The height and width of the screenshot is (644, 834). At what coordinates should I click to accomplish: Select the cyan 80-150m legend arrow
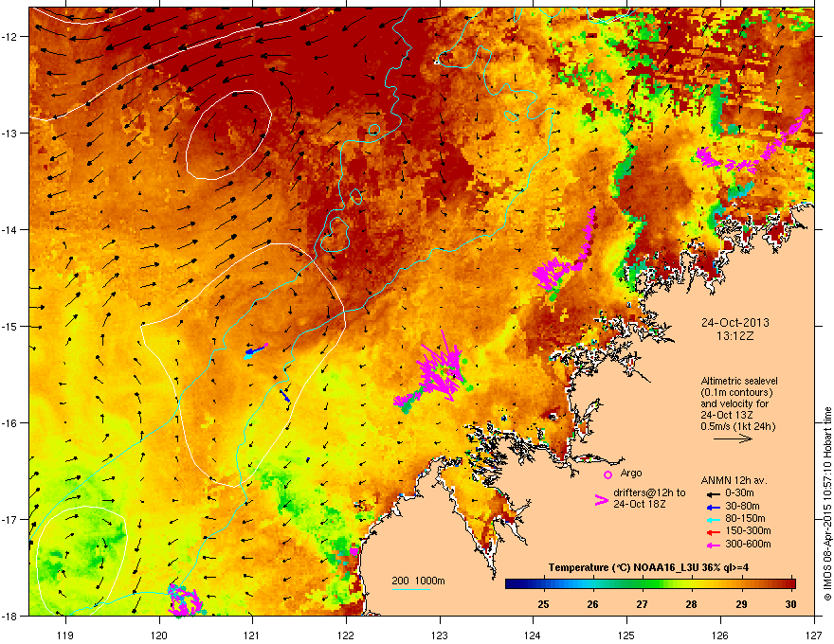(713, 519)
